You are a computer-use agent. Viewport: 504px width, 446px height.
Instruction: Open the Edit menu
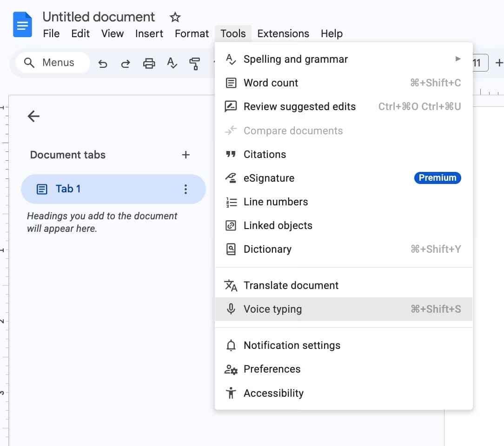80,33
